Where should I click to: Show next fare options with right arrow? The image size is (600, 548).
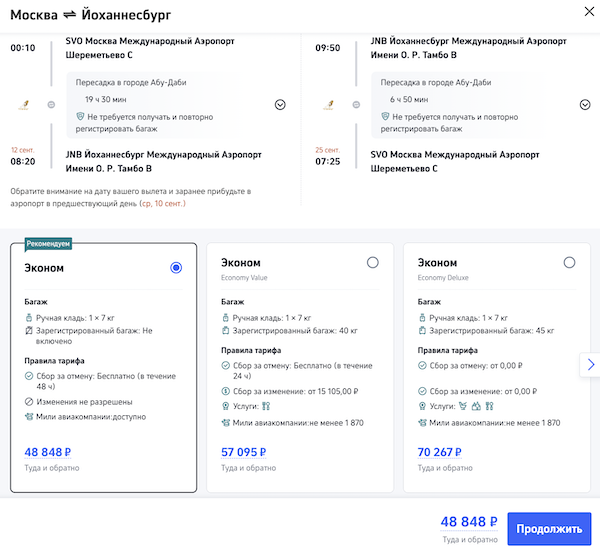click(x=590, y=365)
